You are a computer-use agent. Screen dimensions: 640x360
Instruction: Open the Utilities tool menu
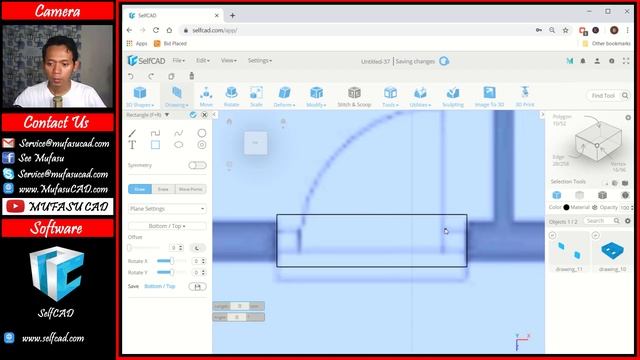click(x=420, y=97)
